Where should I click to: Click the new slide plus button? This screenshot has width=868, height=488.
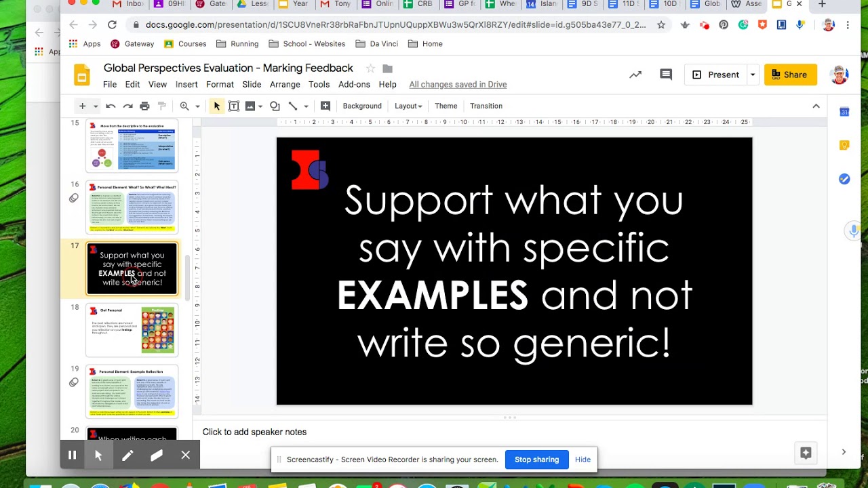(83, 106)
